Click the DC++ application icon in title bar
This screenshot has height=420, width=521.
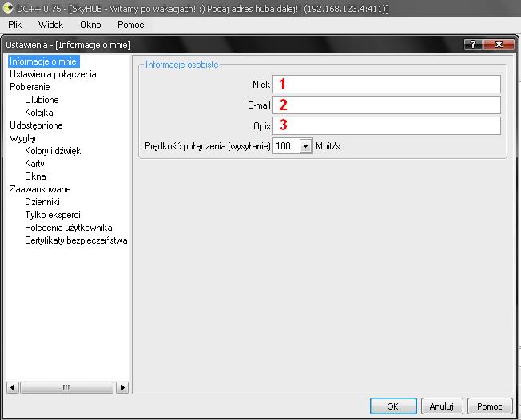[7, 7]
